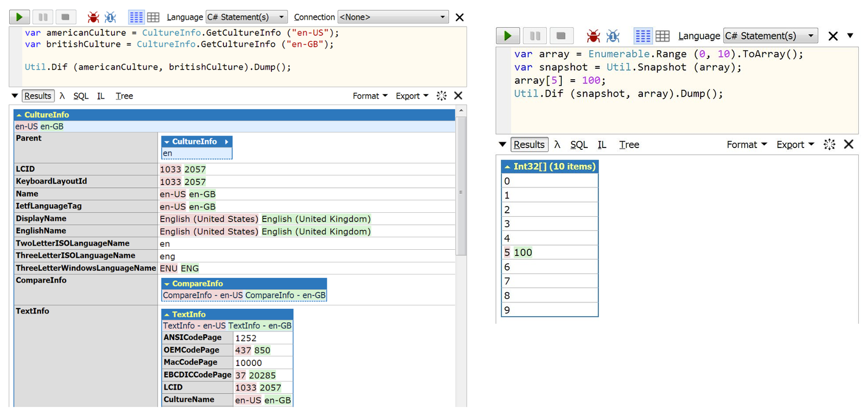
Task: Open the Language dropdown in left panel
Action: point(247,17)
